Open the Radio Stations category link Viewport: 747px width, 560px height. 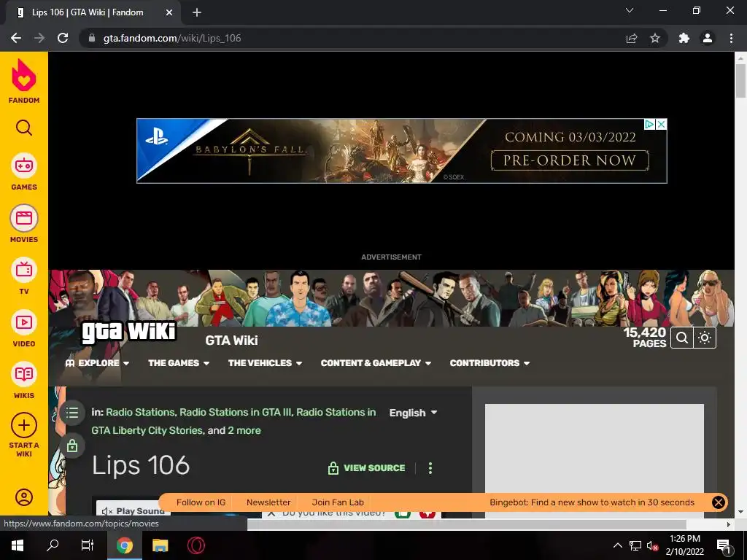point(141,413)
